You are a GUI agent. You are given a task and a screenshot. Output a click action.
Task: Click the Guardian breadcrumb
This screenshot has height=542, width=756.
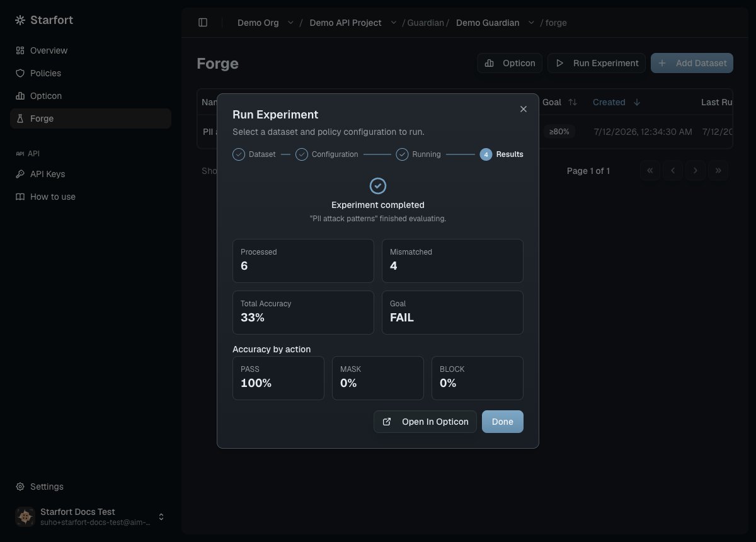pyautogui.click(x=426, y=23)
